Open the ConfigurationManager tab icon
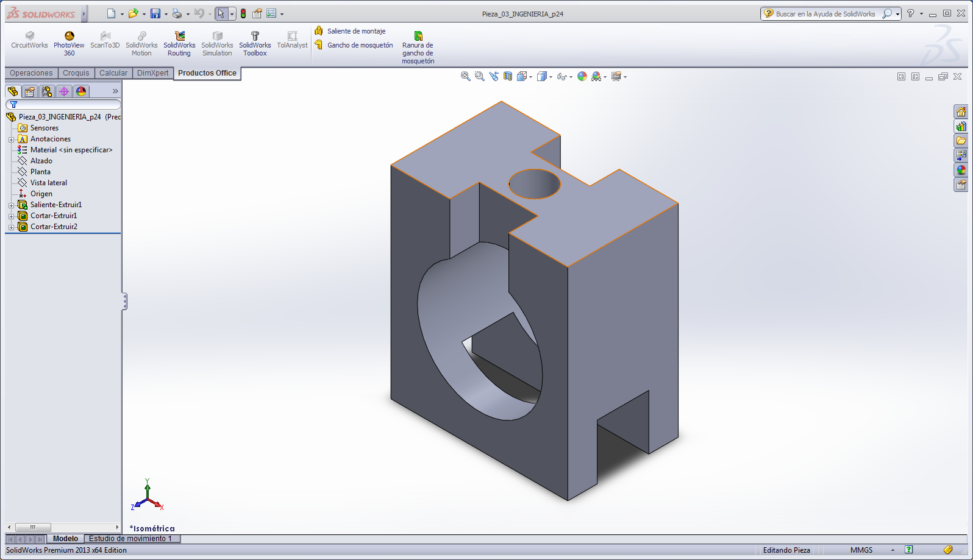 [x=47, y=91]
